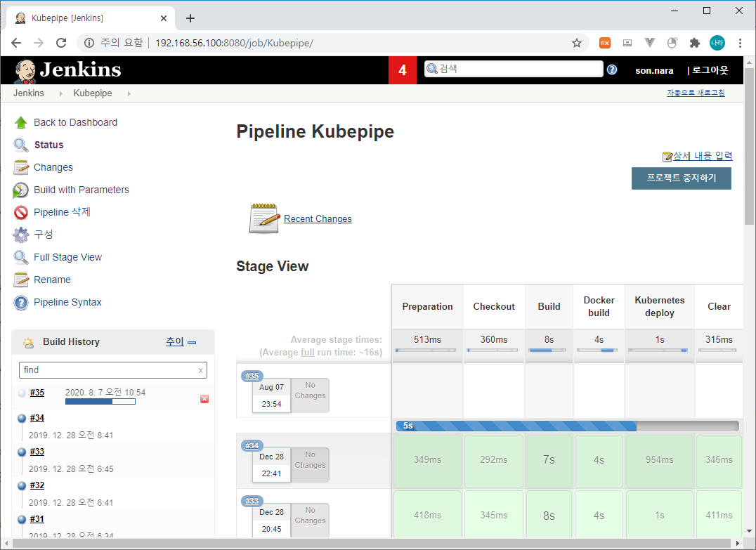Clear the find field with x

[x=200, y=371]
